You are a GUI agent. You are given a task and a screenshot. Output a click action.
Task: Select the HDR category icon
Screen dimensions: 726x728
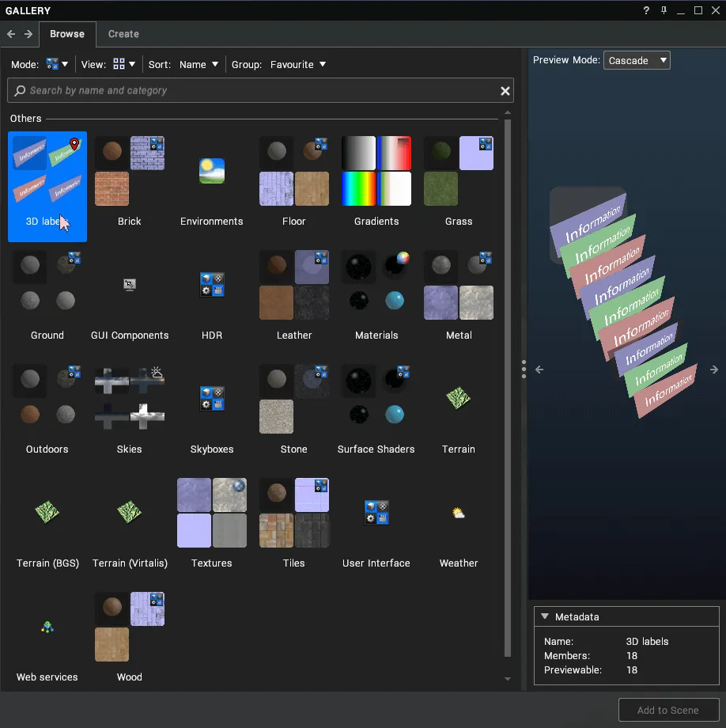click(211, 285)
